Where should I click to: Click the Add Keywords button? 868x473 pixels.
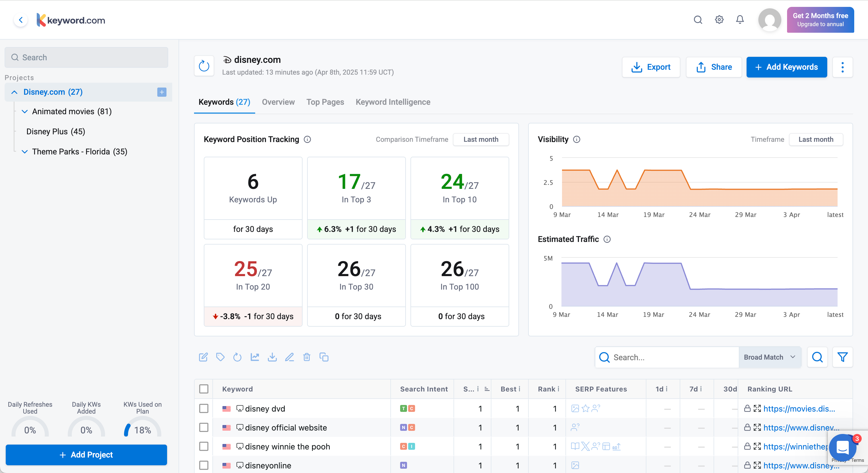tap(786, 67)
